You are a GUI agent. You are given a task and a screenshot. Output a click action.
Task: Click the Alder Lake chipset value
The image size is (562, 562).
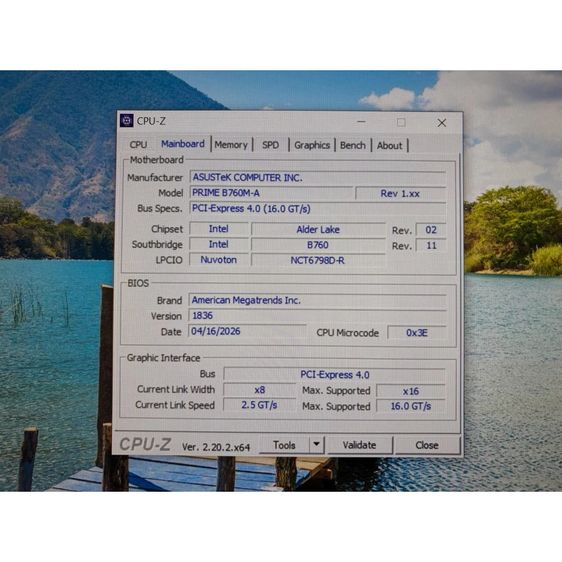[x=318, y=229]
